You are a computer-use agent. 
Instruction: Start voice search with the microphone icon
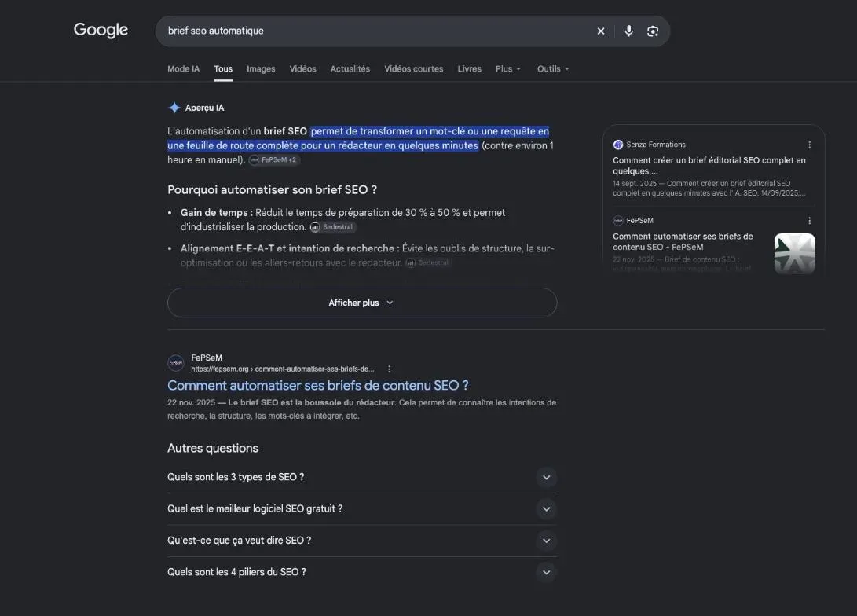click(628, 31)
